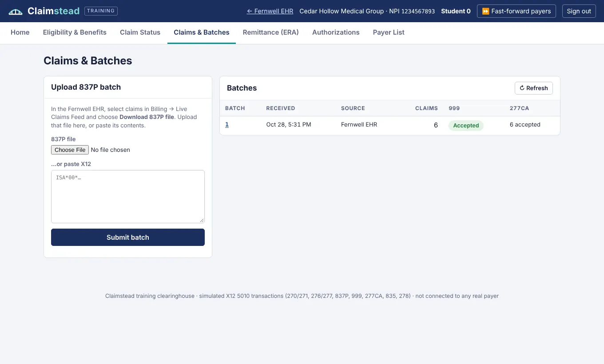The height and width of the screenshot is (364, 604).
Task: Go to Remittance (ERA) tab
Action: click(x=271, y=32)
